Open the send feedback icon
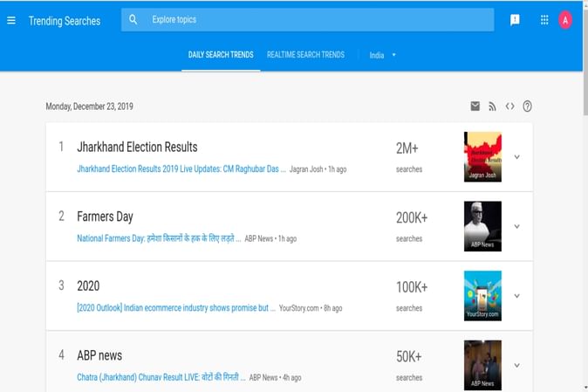 coord(515,20)
